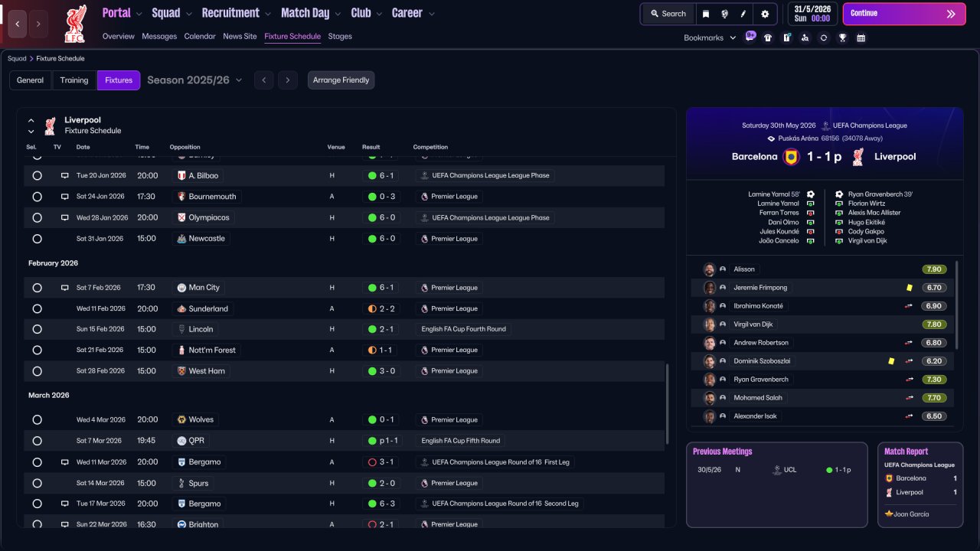Go back with the left navigation arrow
Image resolution: width=980 pixels, height=551 pixels.
pyautogui.click(x=18, y=24)
